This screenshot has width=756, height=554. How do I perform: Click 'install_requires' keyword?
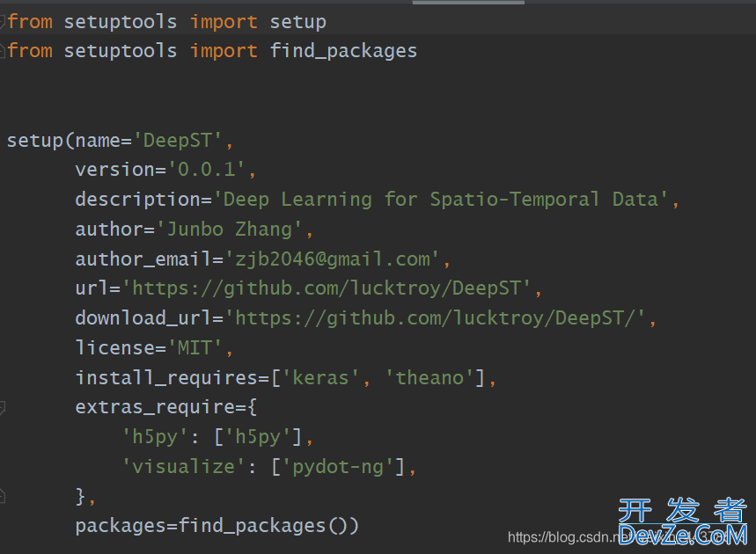[165, 378]
